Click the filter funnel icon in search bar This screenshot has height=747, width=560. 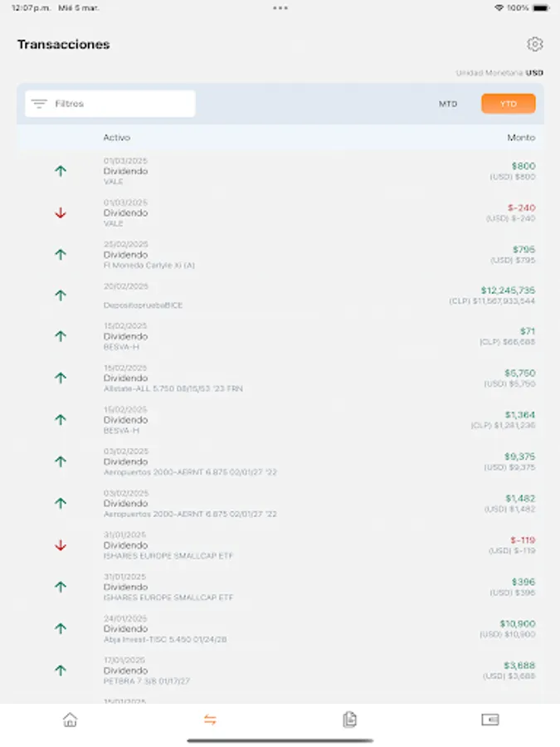tap(38, 103)
